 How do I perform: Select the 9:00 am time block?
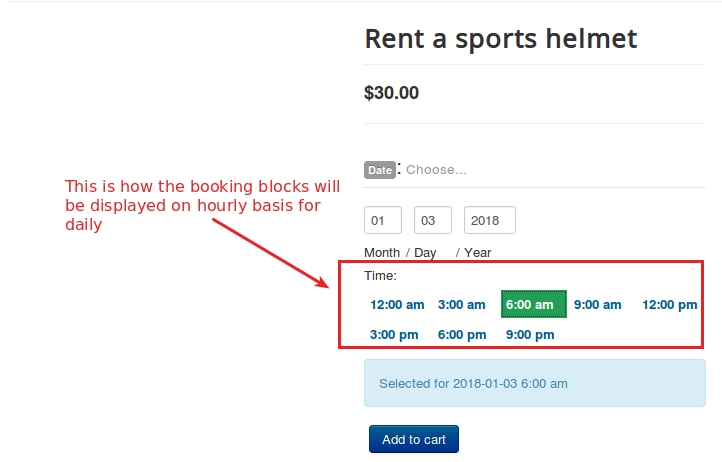597,305
